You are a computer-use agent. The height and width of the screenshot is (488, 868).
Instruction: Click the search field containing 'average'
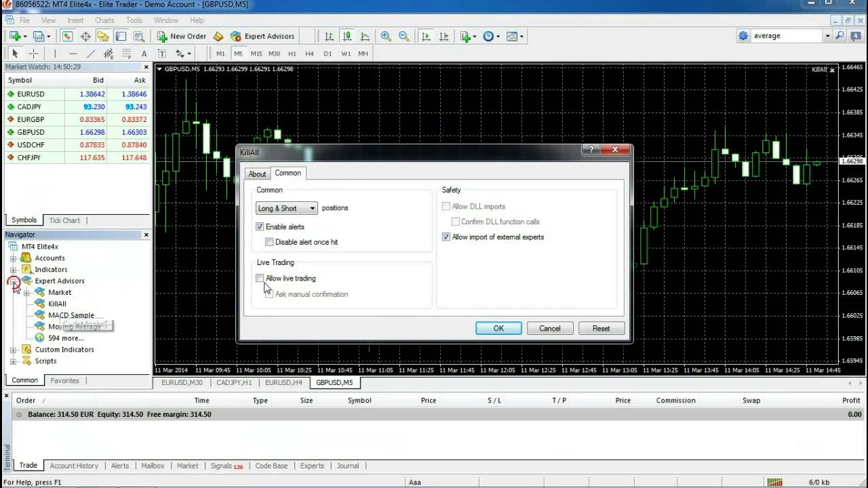(x=787, y=36)
